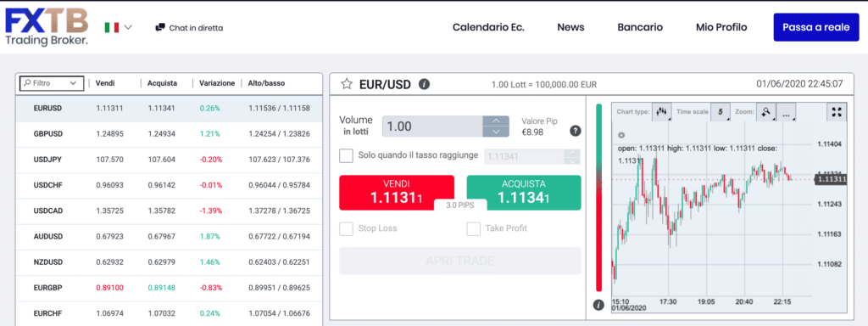Select the AUDUSD instrument

[169, 237]
